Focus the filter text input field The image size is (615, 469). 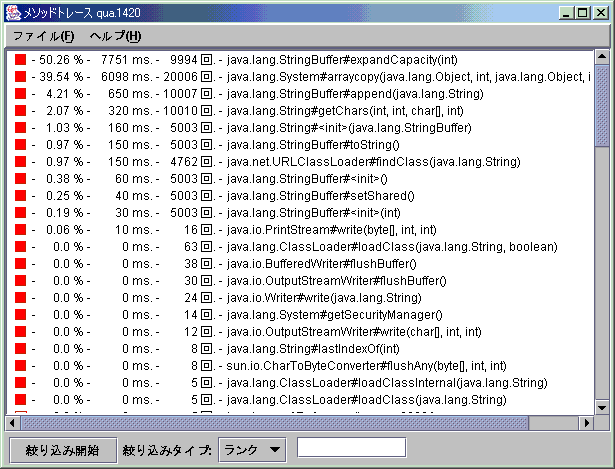click(351, 447)
